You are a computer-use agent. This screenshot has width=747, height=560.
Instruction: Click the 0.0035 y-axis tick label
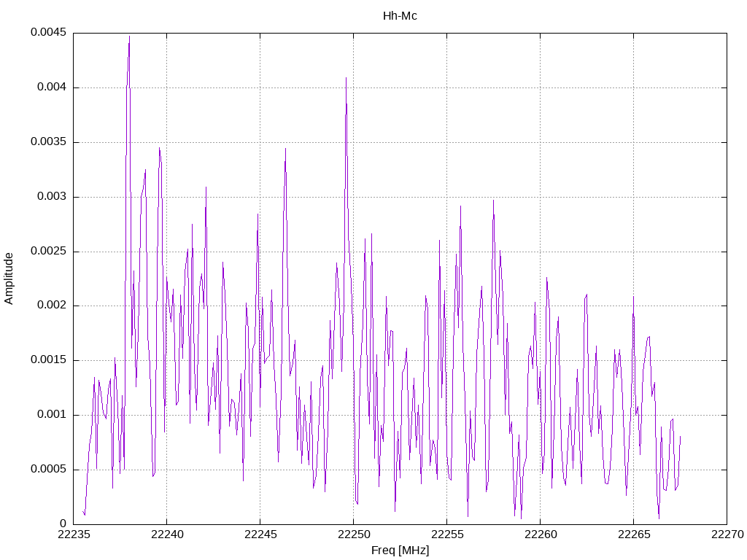tap(49, 142)
